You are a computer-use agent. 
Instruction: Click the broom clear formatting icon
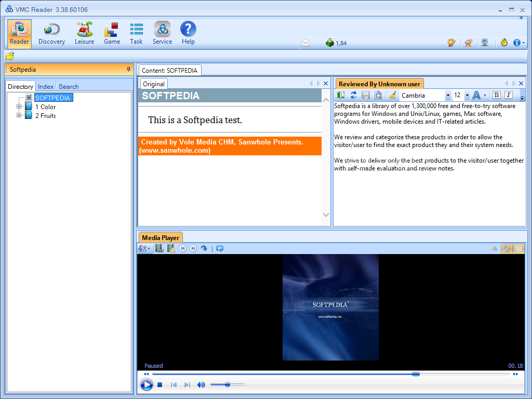point(393,96)
